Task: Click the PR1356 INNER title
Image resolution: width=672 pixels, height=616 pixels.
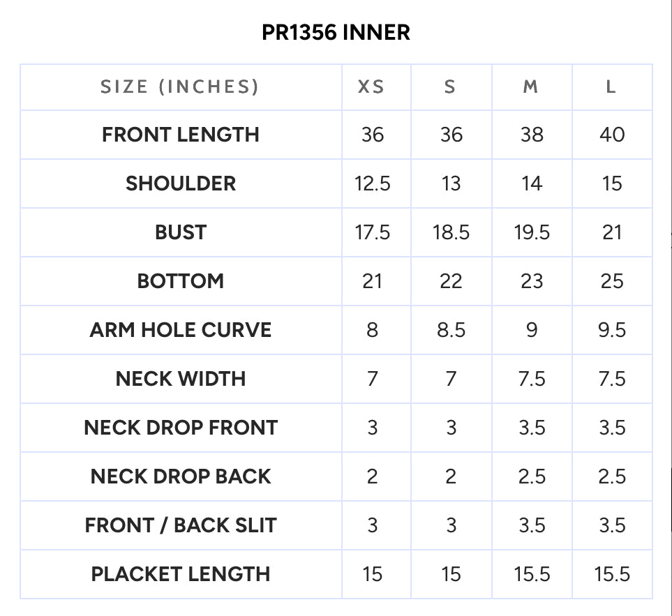Action: (336, 33)
